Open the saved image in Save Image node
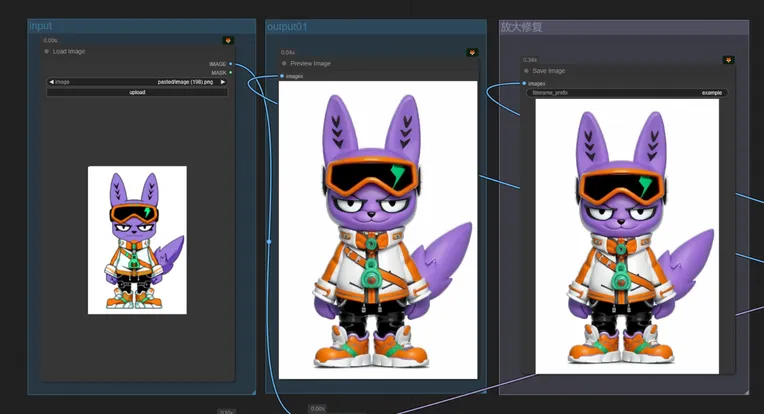 point(627,237)
